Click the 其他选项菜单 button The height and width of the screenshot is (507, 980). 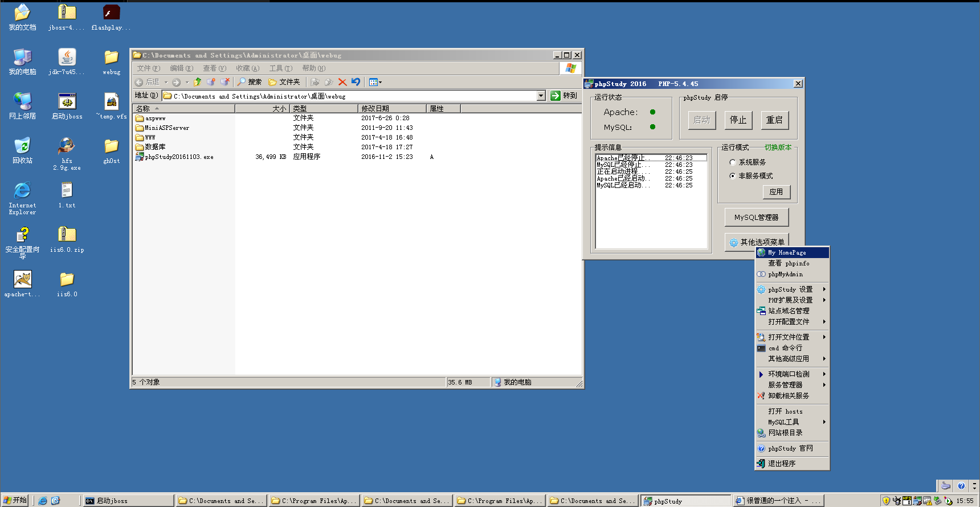757,242
